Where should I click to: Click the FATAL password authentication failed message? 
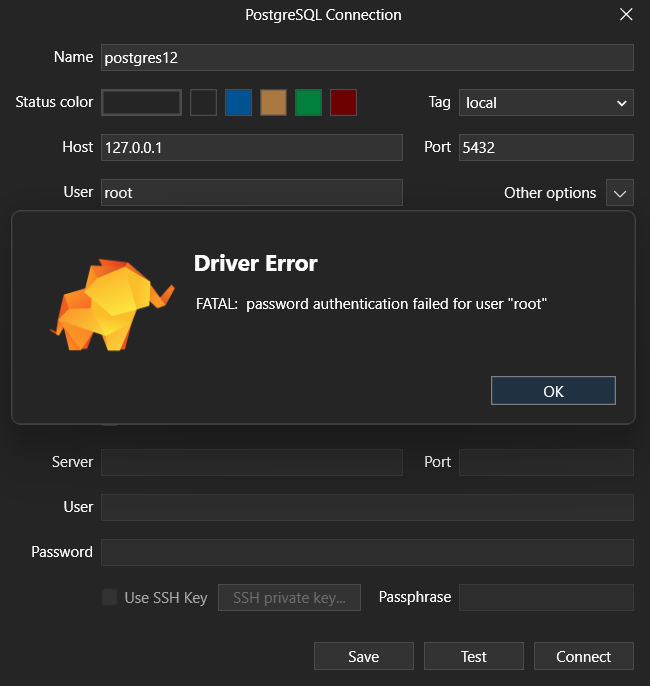[371, 304]
